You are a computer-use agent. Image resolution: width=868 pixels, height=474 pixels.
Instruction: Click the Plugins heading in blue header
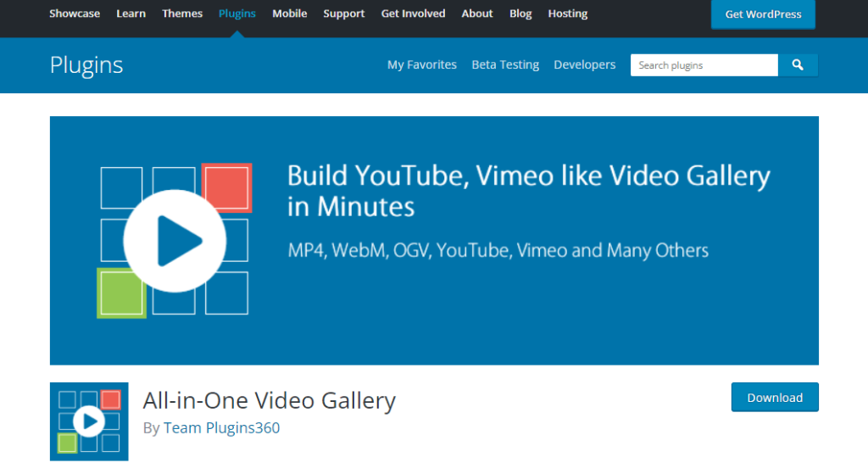86,65
